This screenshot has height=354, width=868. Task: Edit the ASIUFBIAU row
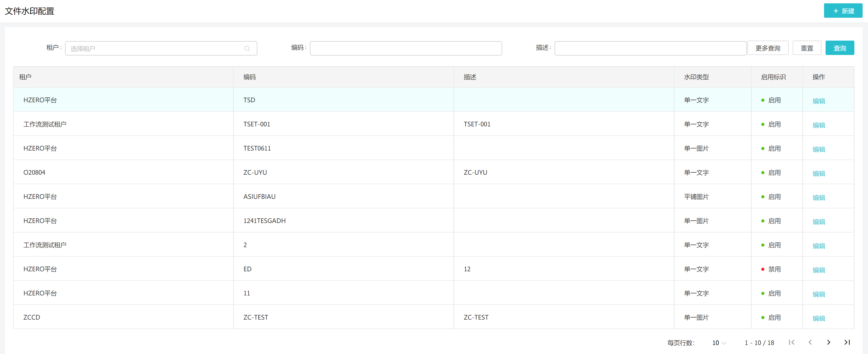pos(818,197)
